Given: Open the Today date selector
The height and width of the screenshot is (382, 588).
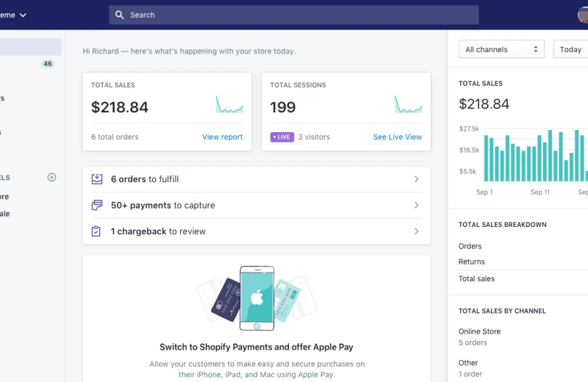Looking at the screenshot, I should [571, 49].
